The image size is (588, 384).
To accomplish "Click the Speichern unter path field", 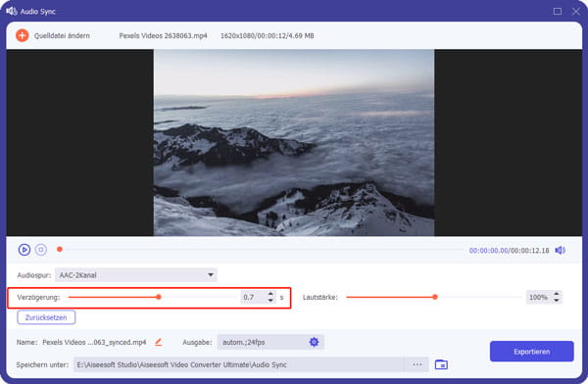I will tap(239, 364).
